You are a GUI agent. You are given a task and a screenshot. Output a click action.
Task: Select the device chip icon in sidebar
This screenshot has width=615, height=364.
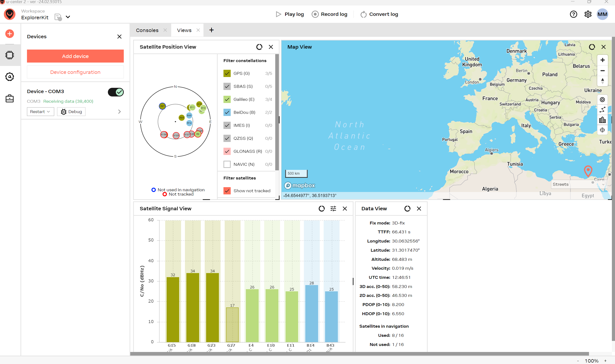(x=10, y=55)
